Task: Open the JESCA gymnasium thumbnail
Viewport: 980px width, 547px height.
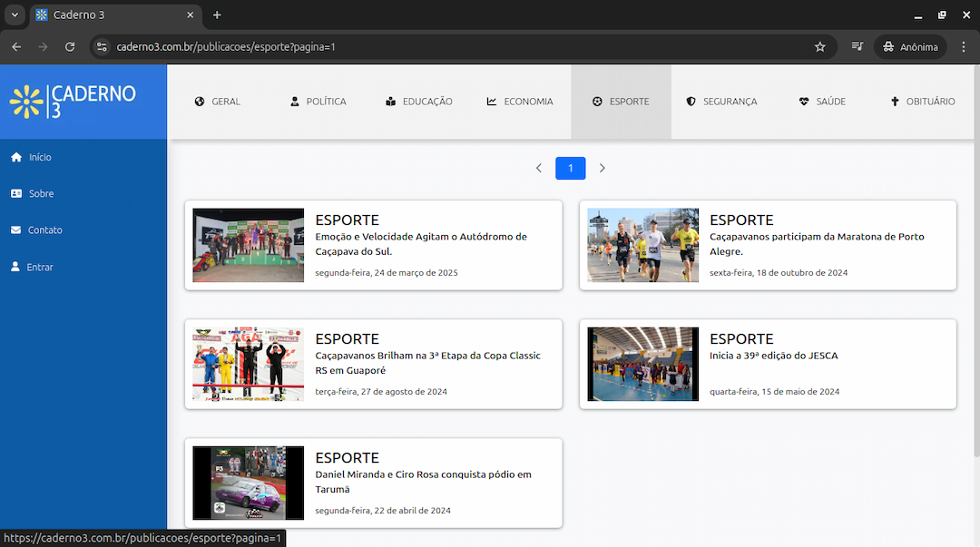Action: (x=643, y=364)
